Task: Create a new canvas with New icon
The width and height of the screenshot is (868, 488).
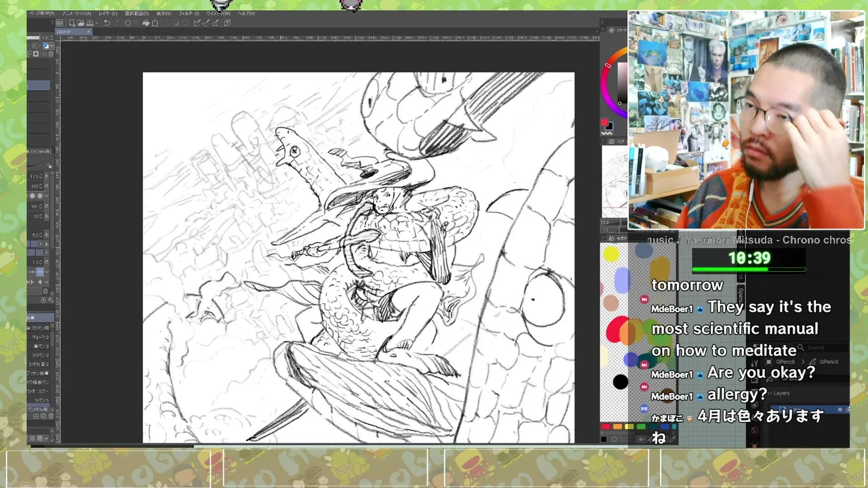Action: 72,23
